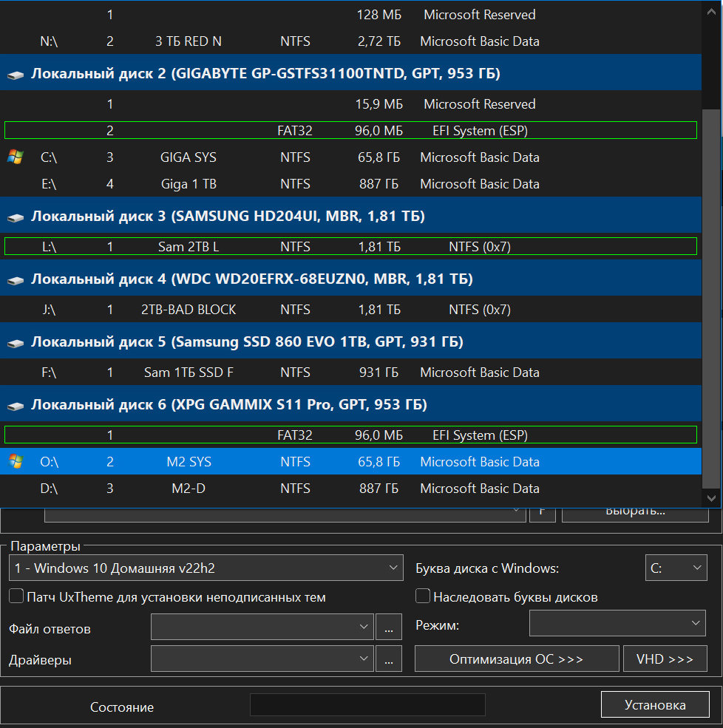Click the scroll up arrow of disk list
The image size is (723, 728).
(711, 12)
